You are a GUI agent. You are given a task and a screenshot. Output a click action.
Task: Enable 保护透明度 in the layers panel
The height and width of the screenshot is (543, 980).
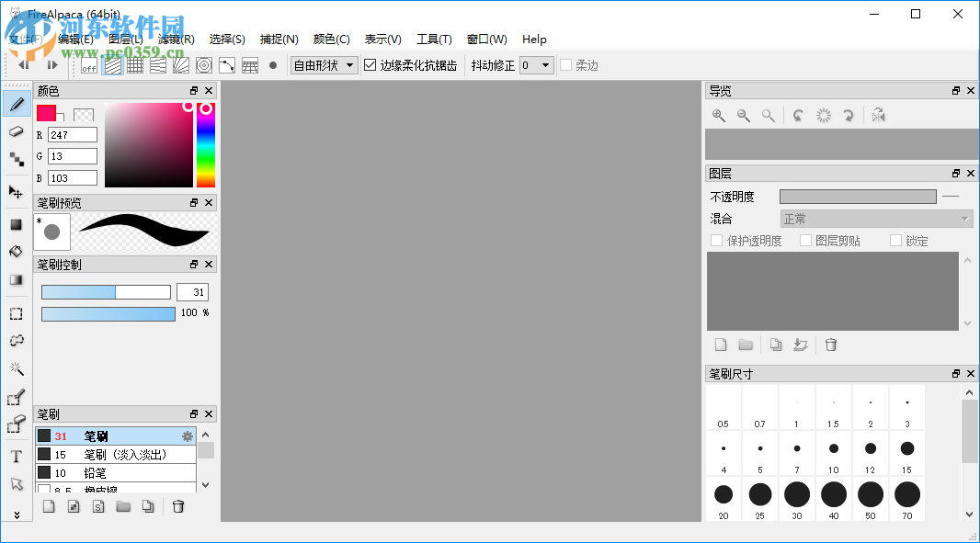[x=716, y=240]
